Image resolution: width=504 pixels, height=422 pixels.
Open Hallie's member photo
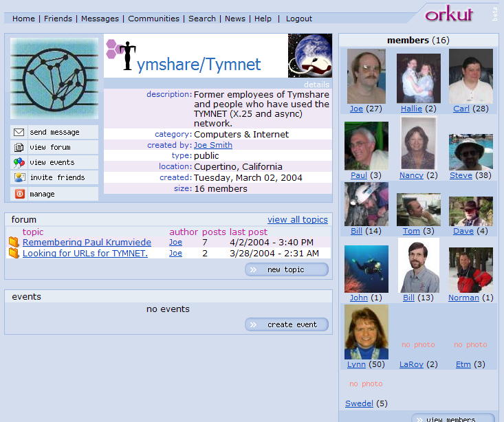pos(419,78)
